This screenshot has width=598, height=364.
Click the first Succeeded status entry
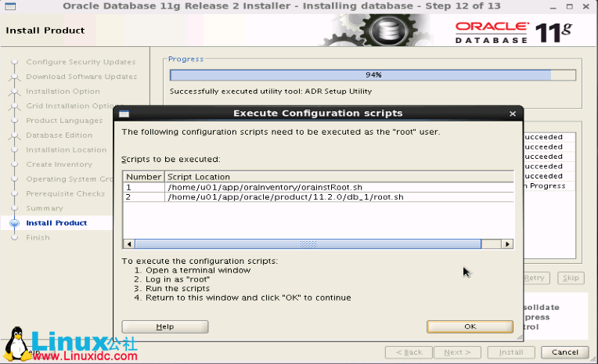coord(543,137)
